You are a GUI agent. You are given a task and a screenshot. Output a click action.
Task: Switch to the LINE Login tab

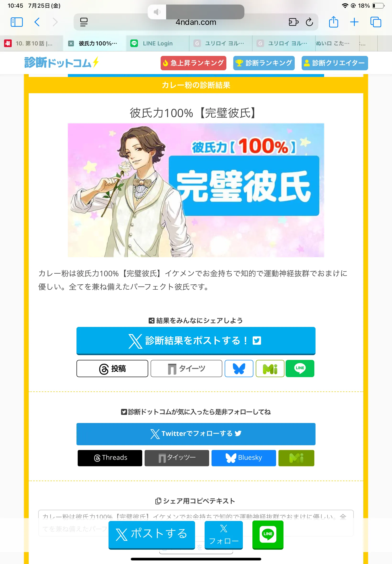(x=158, y=43)
